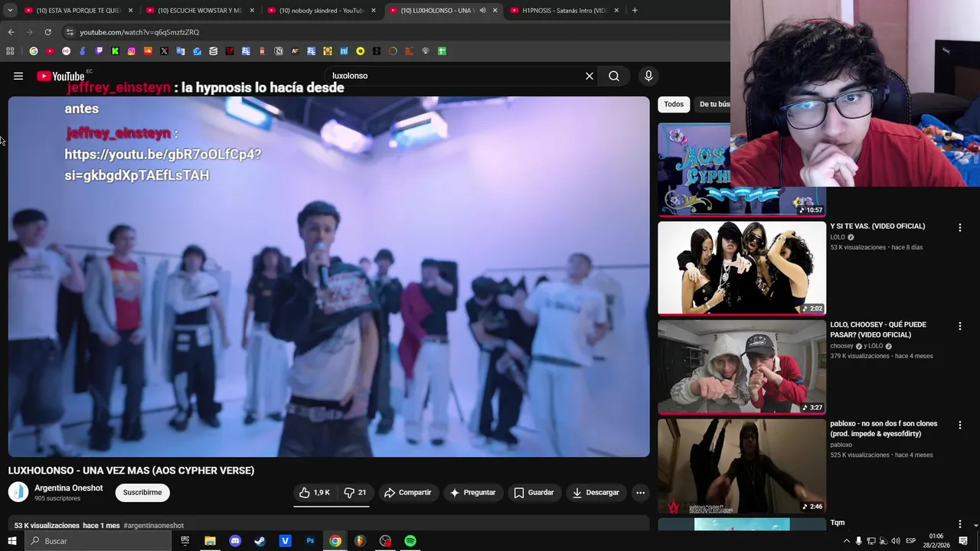Open options for QUÉ PUEDE PASAR video
This screenshot has width=980, height=551.
coord(960,326)
